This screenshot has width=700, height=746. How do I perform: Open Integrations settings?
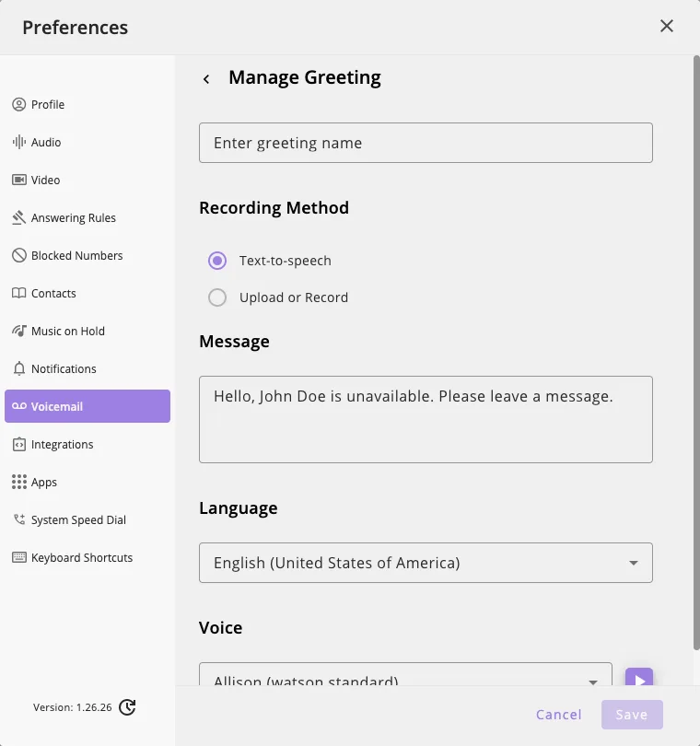coord(87,444)
